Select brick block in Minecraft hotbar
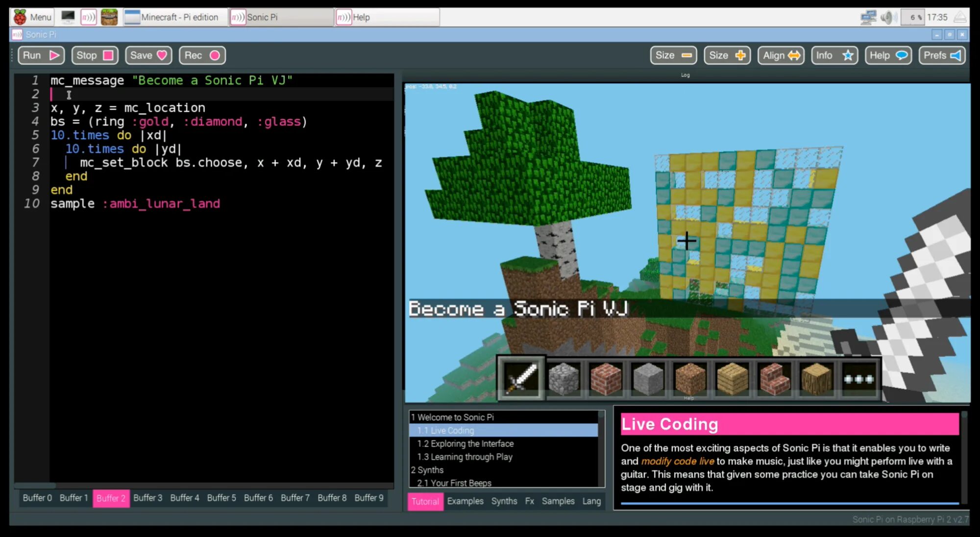This screenshot has height=537, width=980. click(x=606, y=379)
